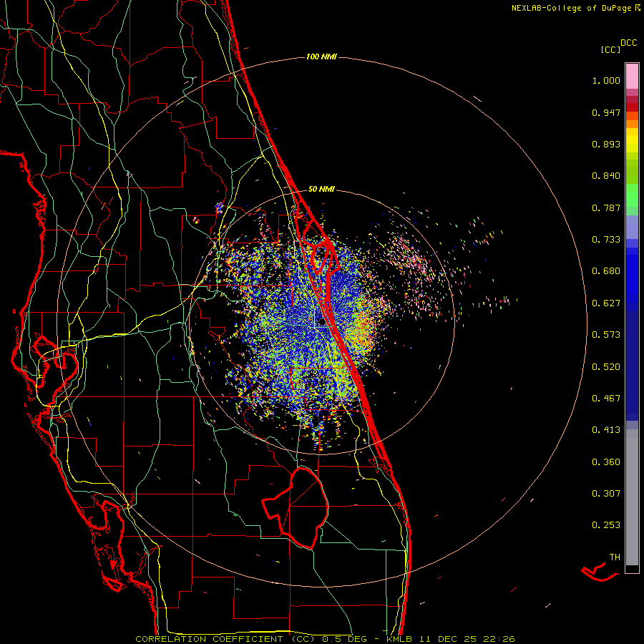The image size is (644, 644).
Task: Click the 0.733 legend value
Action: pos(606,240)
